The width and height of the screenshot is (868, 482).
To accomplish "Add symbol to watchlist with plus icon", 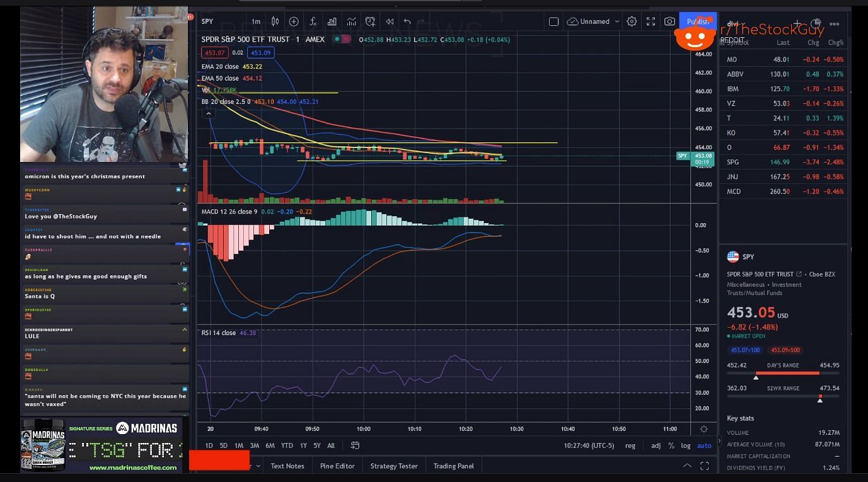I will pyautogui.click(x=797, y=23).
